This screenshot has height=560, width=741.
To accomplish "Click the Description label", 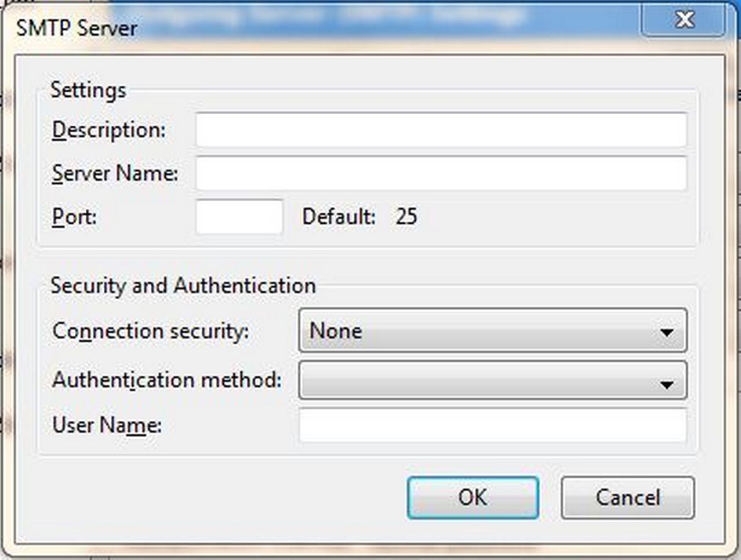I will (108, 130).
